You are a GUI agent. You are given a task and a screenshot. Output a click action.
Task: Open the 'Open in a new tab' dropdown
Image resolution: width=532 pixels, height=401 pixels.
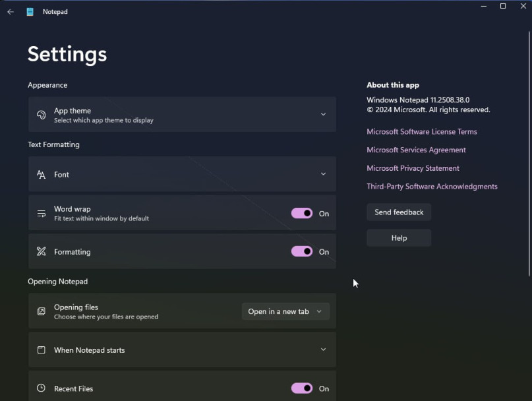pos(285,311)
